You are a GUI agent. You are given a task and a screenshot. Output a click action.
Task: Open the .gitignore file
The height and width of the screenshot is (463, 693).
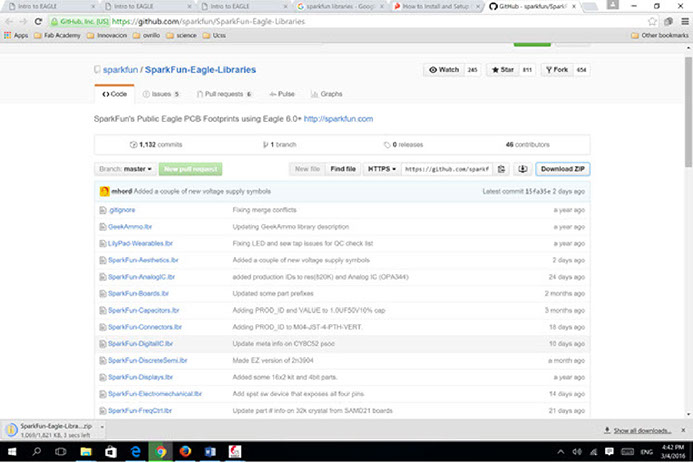(122, 210)
